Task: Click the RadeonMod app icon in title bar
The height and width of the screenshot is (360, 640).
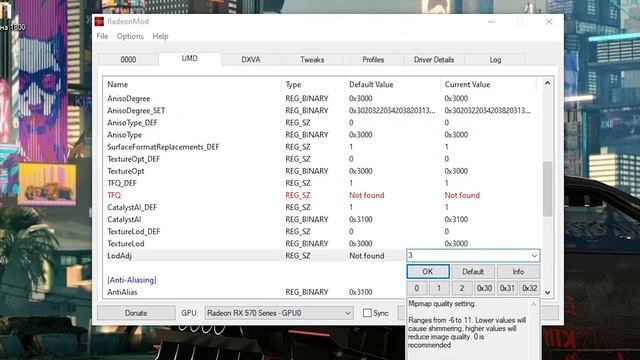Action: tap(99, 21)
